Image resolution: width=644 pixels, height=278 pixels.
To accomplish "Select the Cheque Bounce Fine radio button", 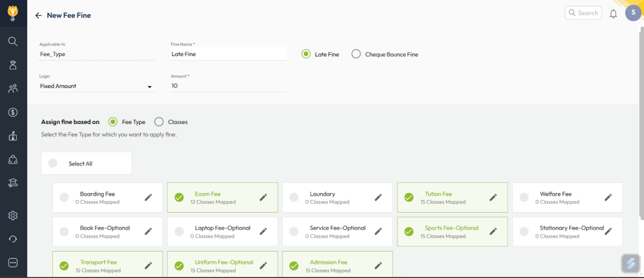I will click(x=356, y=54).
